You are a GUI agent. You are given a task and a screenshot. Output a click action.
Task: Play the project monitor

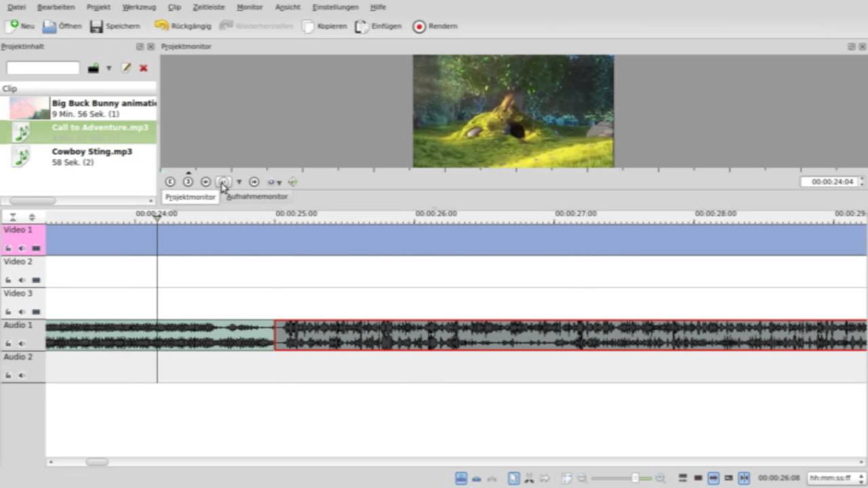223,182
